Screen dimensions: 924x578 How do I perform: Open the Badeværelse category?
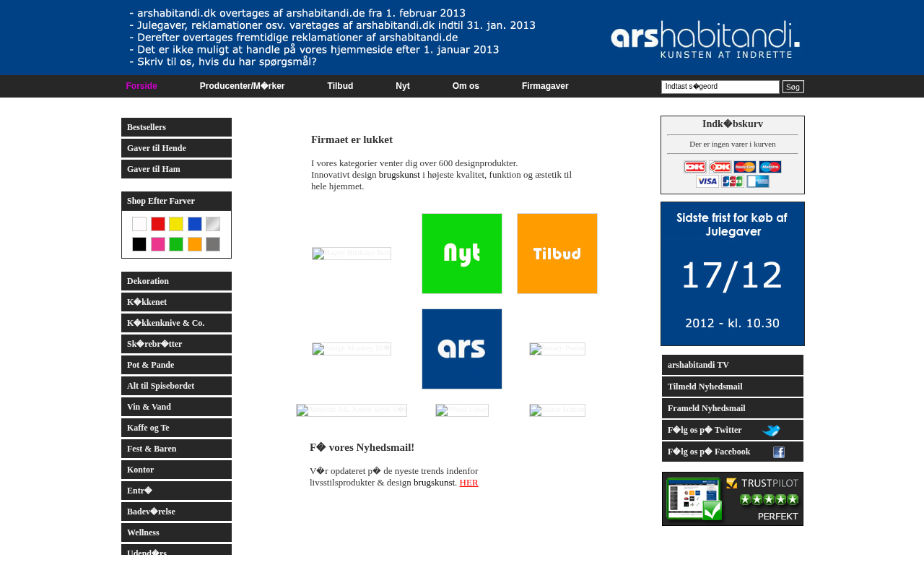click(176, 512)
